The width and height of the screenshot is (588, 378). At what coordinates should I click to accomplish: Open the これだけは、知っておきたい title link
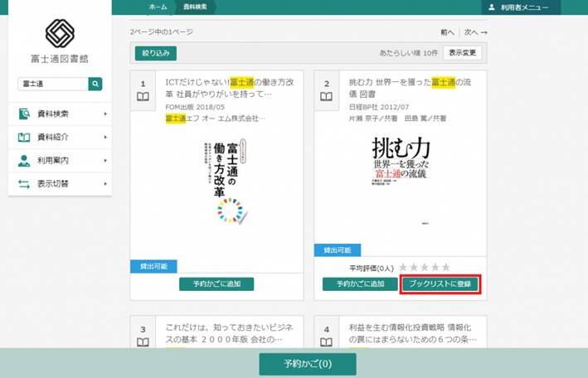tap(230, 333)
